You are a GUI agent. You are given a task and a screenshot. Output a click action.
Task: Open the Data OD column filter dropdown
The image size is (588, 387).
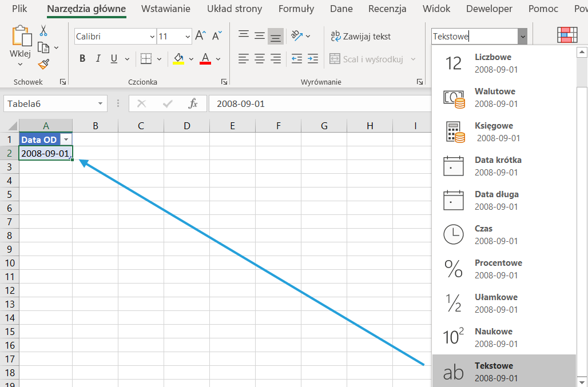tap(66, 139)
